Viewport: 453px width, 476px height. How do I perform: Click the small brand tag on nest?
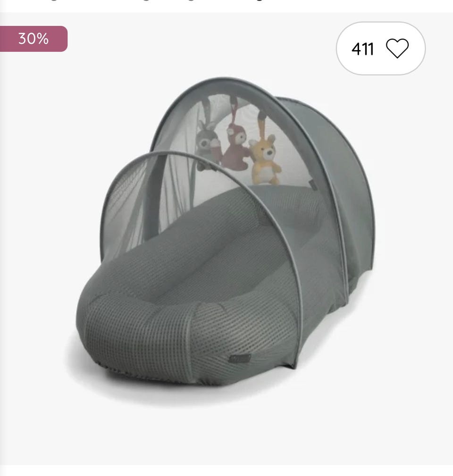click(x=240, y=359)
